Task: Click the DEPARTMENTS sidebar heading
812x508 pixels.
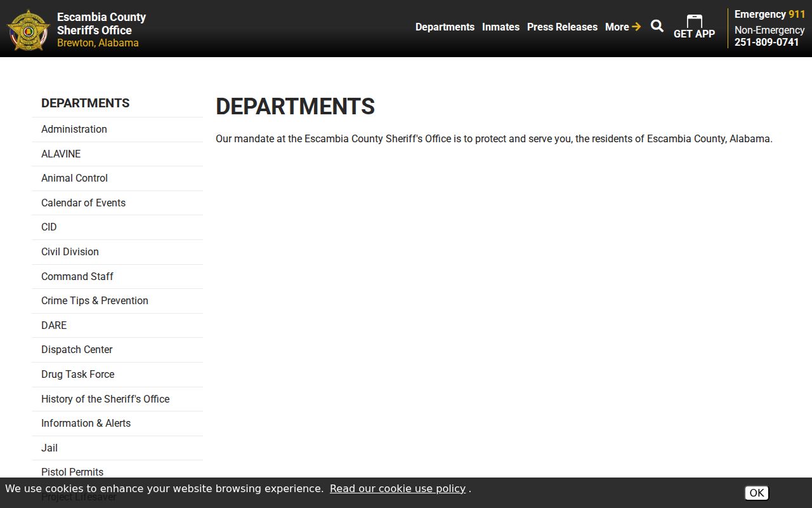Action: tap(85, 103)
